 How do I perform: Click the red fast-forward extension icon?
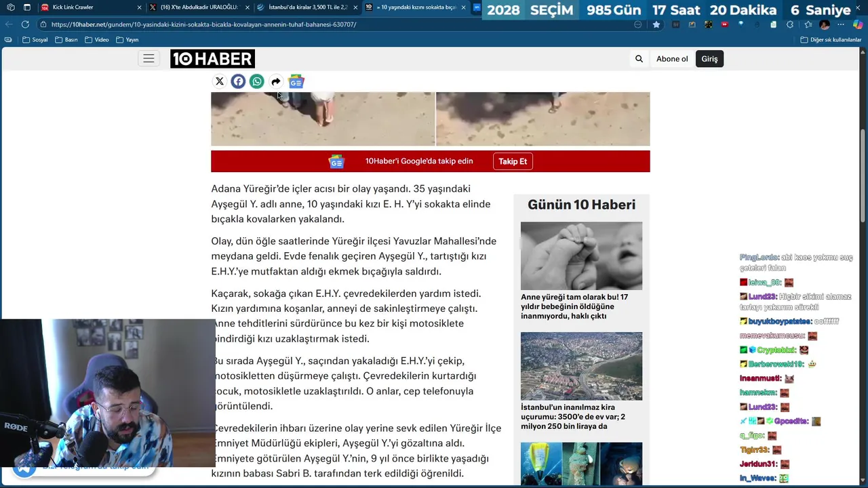pyautogui.click(x=725, y=24)
